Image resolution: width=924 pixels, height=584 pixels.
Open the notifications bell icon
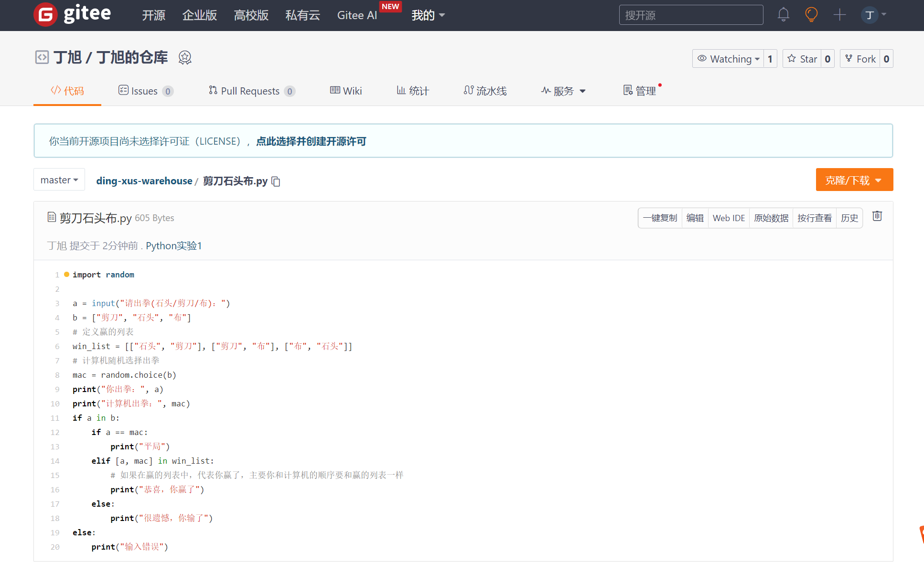point(783,15)
